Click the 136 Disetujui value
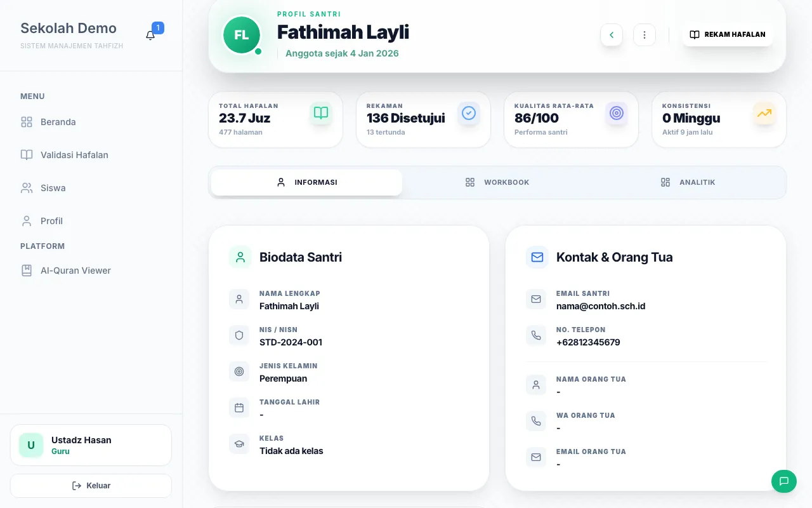Screen dimensions: 812x508 coord(406,118)
